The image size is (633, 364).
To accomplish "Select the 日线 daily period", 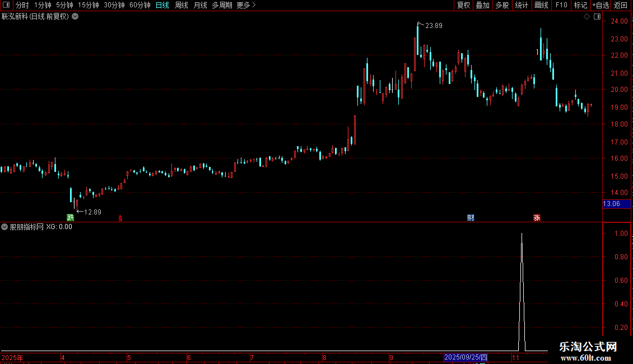I will 162,5.
